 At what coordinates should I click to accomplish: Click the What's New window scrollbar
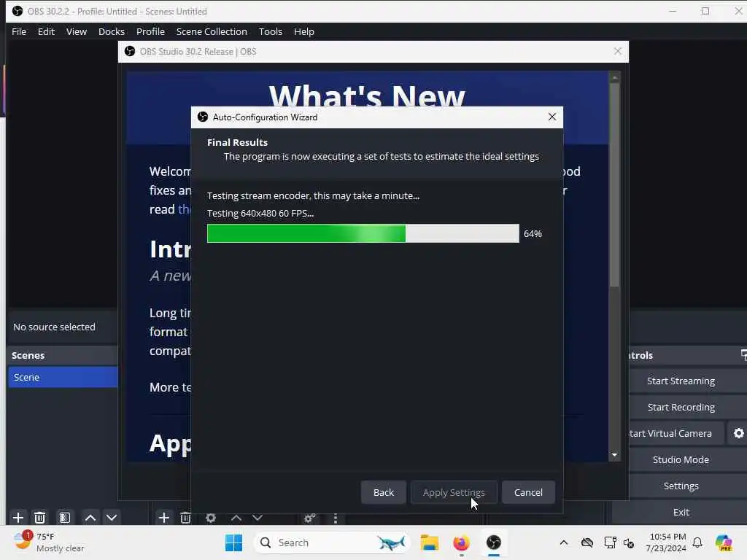pyautogui.click(x=614, y=186)
